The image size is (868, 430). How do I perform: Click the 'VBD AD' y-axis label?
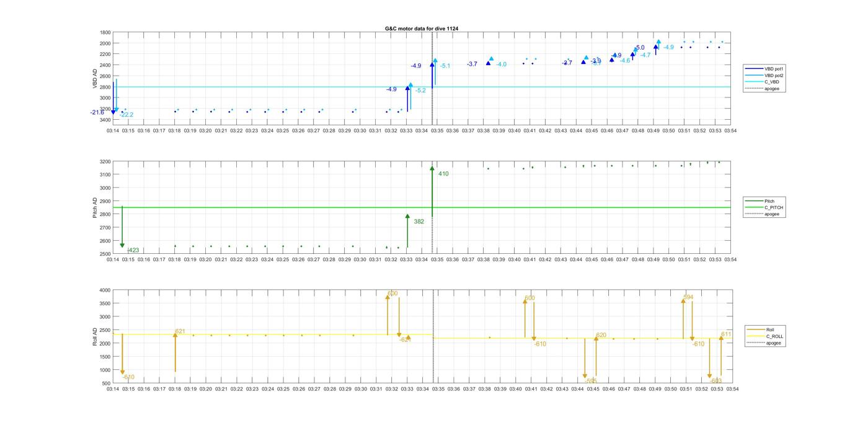tap(95, 78)
